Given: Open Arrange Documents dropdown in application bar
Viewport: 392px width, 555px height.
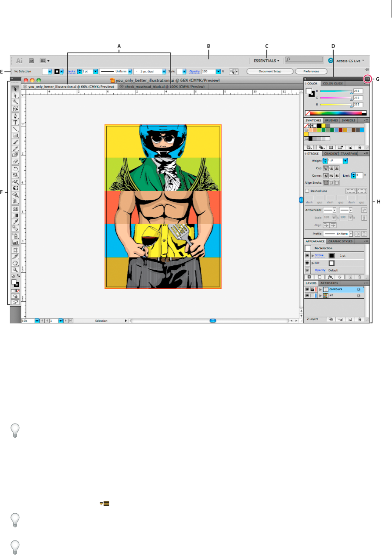Looking at the screenshot, I should tap(44, 61).
